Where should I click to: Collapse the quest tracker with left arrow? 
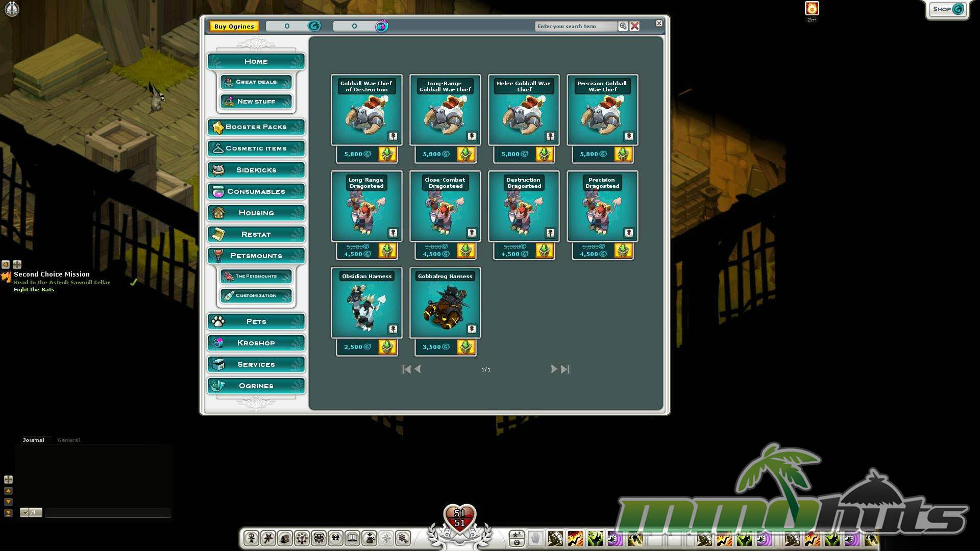coord(6,264)
